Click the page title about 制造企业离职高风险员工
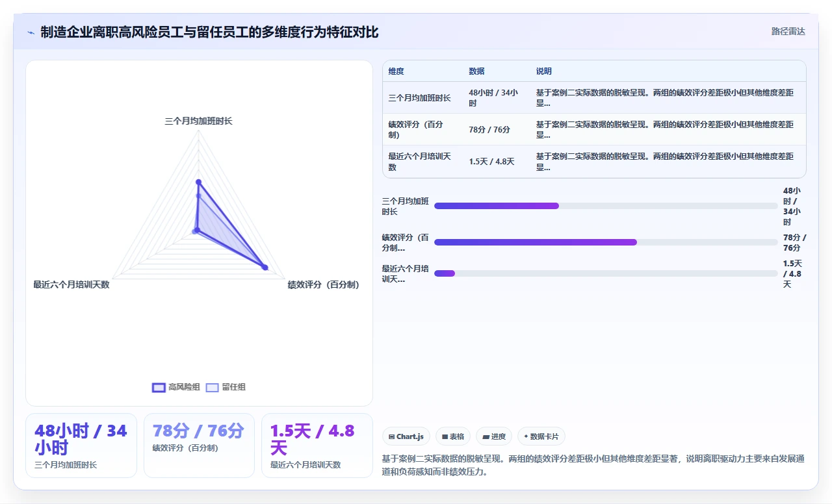832x504 pixels. point(209,32)
